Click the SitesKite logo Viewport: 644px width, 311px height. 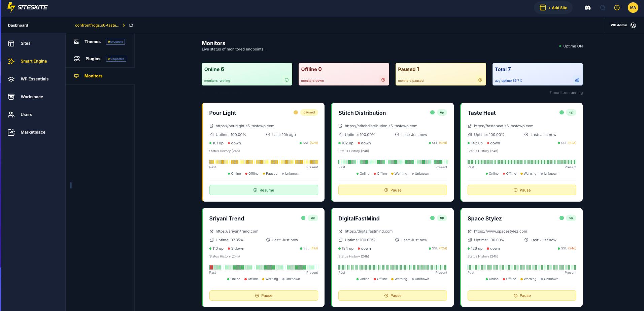click(x=28, y=7)
